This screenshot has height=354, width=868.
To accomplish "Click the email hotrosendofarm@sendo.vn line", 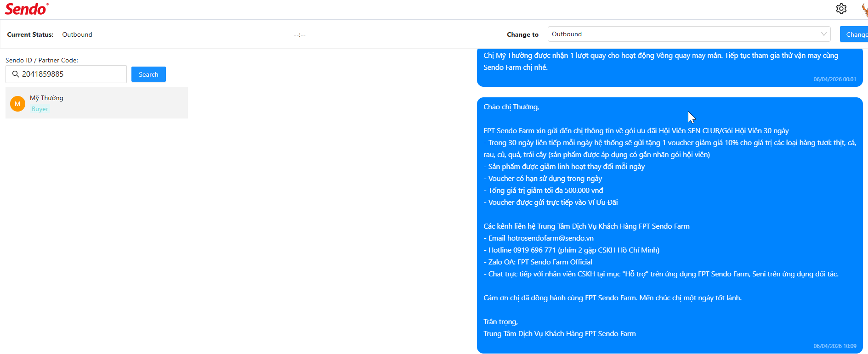I will pyautogui.click(x=539, y=238).
